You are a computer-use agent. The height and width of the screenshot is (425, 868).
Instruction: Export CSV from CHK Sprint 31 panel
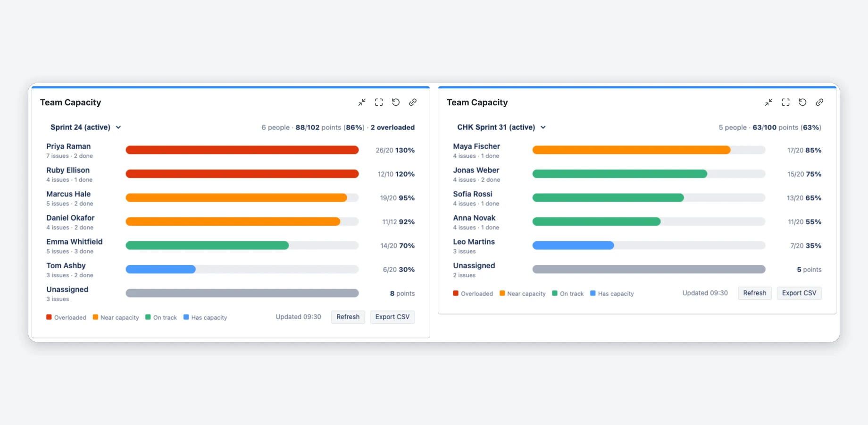799,293
